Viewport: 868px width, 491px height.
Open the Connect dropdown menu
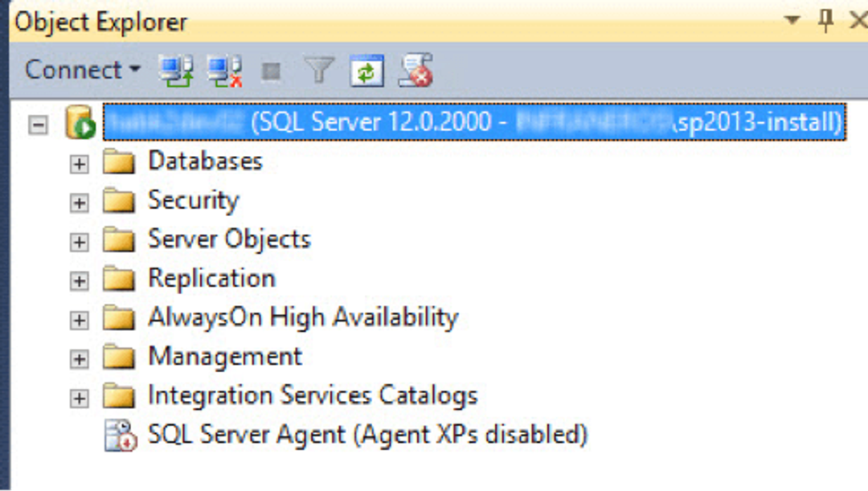[83, 70]
